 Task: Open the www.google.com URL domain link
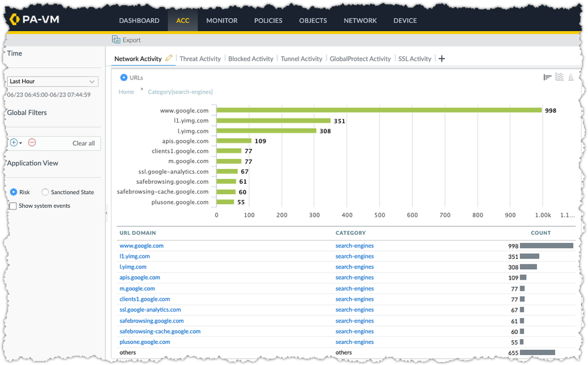pyautogui.click(x=141, y=245)
